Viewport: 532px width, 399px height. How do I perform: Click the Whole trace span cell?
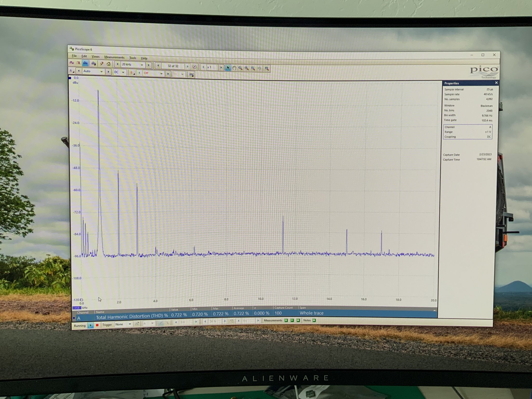point(311,313)
